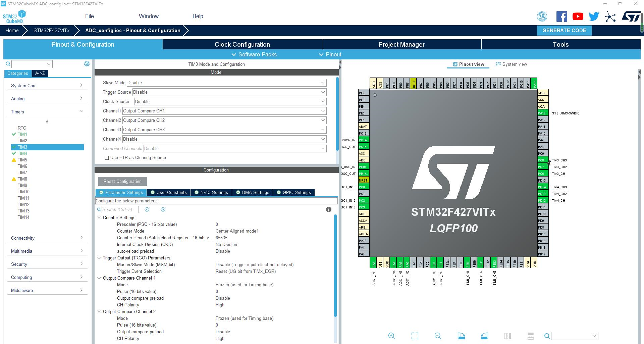The width and height of the screenshot is (644, 344).
Task: Open the File menu
Action: pyautogui.click(x=90, y=16)
